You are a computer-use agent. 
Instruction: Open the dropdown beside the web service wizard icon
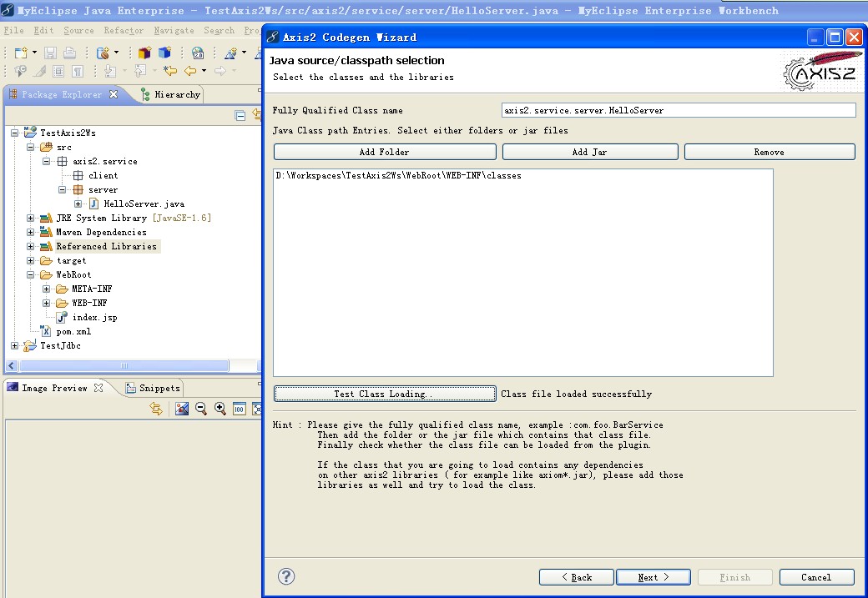[x=244, y=53]
